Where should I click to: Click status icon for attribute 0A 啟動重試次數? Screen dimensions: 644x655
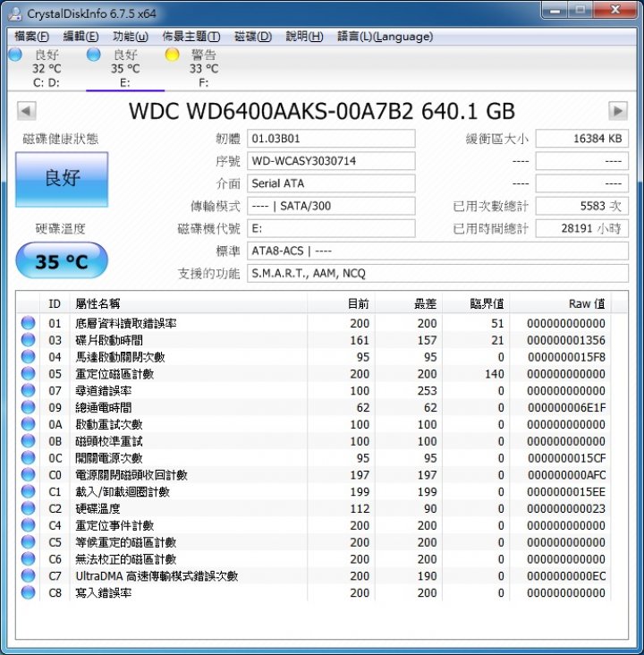point(28,424)
